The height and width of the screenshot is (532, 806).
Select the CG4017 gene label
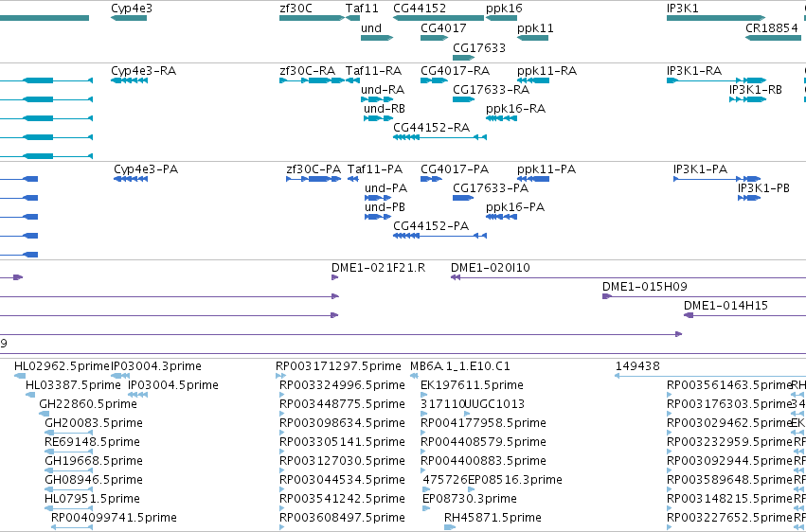point(443,27)
